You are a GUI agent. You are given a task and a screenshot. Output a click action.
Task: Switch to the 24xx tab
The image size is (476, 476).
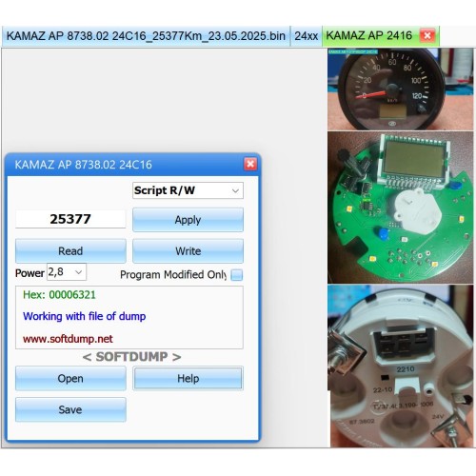(x=306, y=36)
